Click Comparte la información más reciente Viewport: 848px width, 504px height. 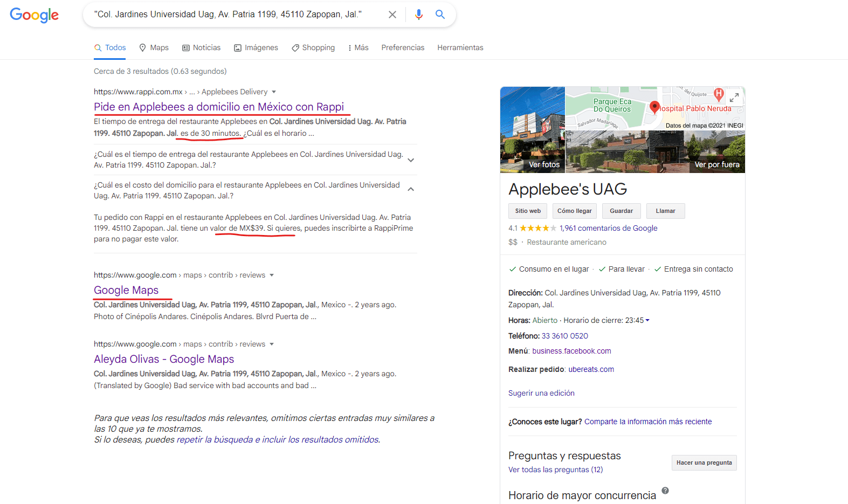coord(648,422)
